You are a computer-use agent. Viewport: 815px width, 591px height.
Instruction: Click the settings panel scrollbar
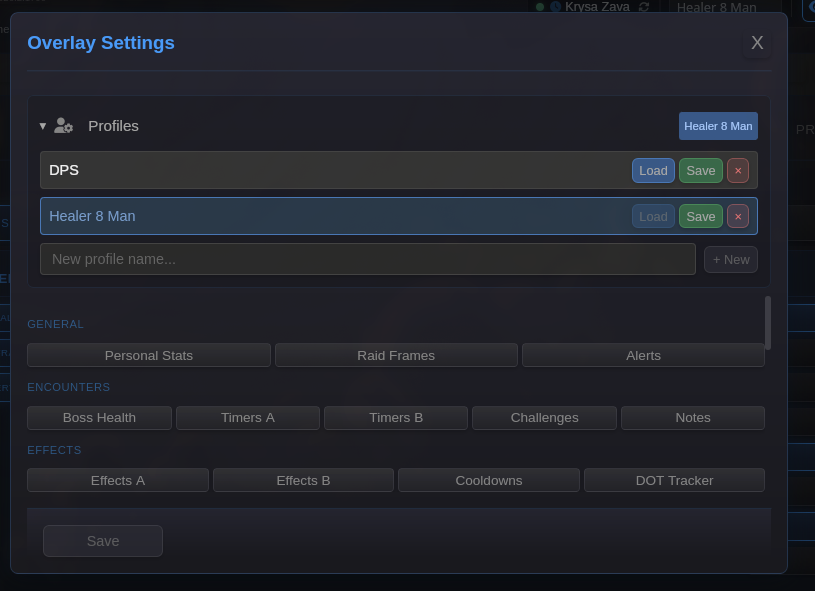pos(769,320)
